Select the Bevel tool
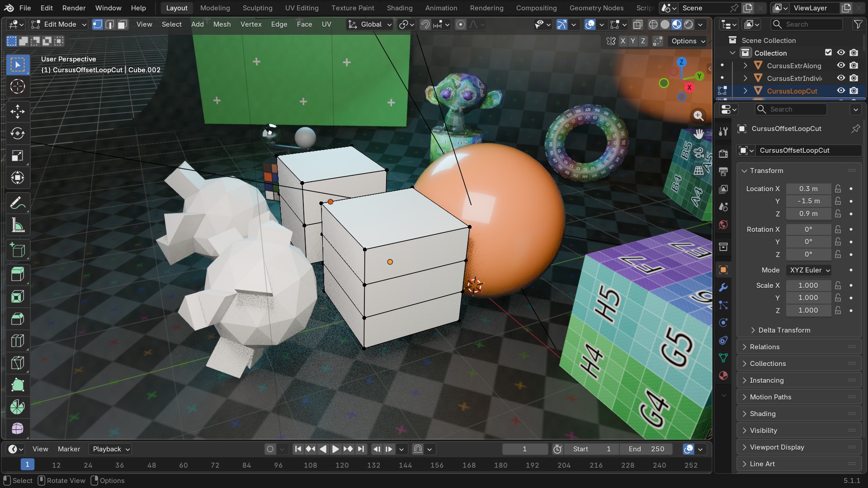 coord(18,319)
